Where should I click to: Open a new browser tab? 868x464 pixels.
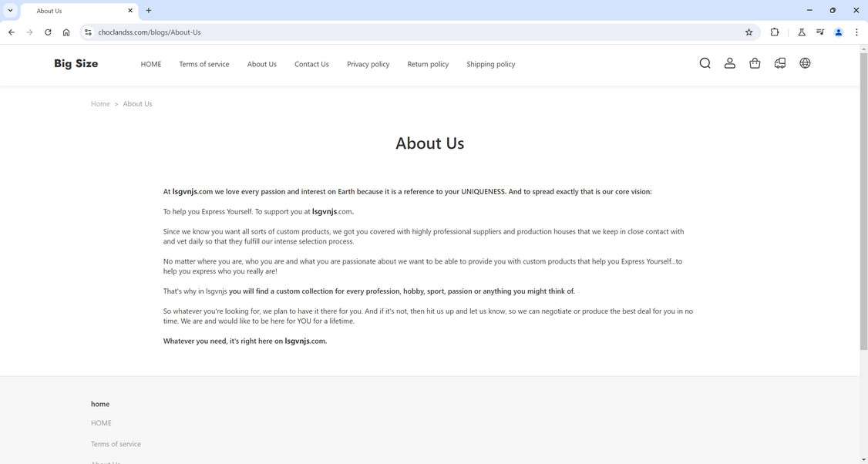pyautogui.click(x=148, y=11)
